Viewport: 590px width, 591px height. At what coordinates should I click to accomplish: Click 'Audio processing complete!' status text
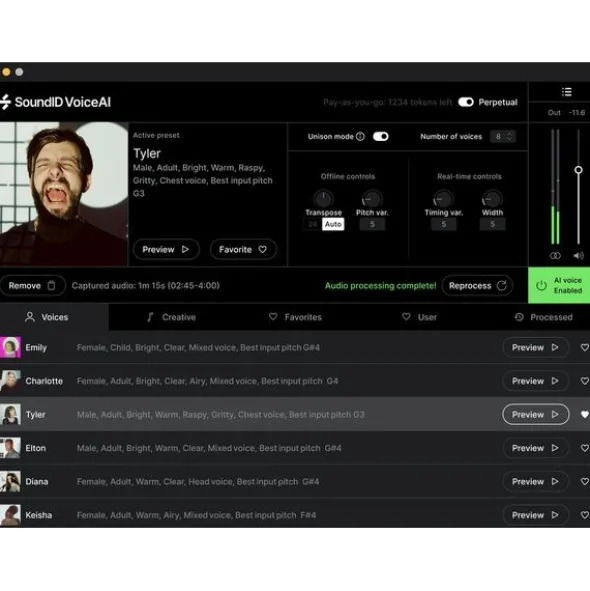380,286
